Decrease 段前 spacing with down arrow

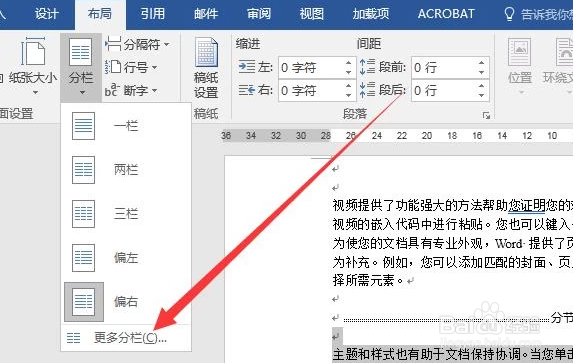(x=482, y=73)
